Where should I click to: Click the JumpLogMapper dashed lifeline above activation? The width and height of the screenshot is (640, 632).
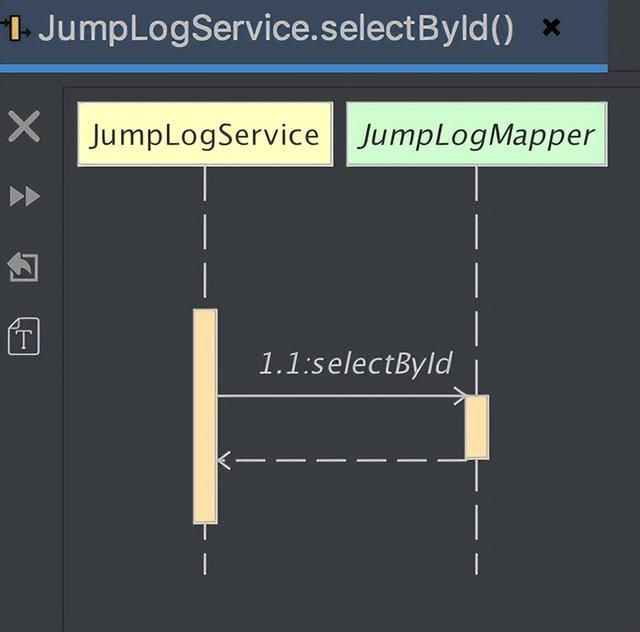pyautogui.click(x=477, y=280)
